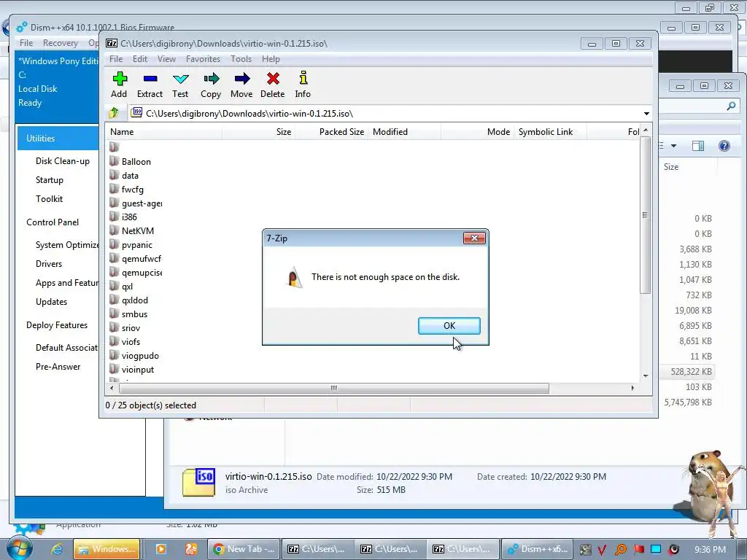The width and height of the screenshot is (747, 560).
Task: Open Drivers in Dism++ sidebar
Action: pos(49,264)
